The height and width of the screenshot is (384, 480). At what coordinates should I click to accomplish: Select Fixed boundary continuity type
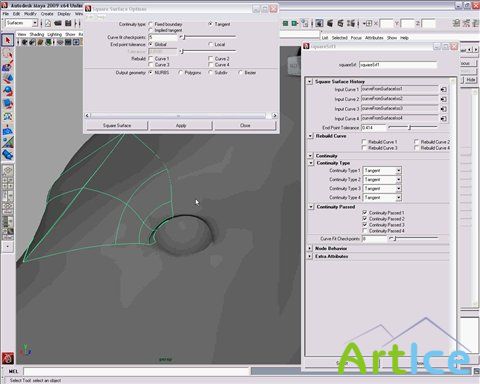[151, 24]
